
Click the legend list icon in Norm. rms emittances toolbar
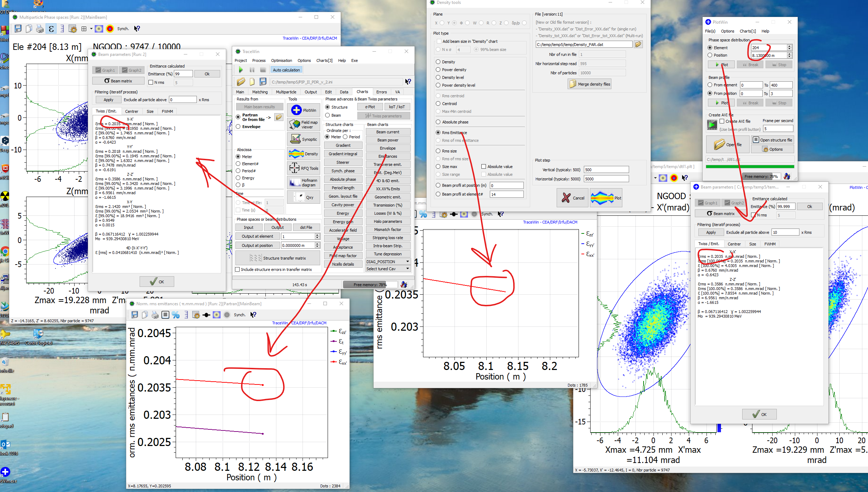pyautogui.click(x=165, y=315)
